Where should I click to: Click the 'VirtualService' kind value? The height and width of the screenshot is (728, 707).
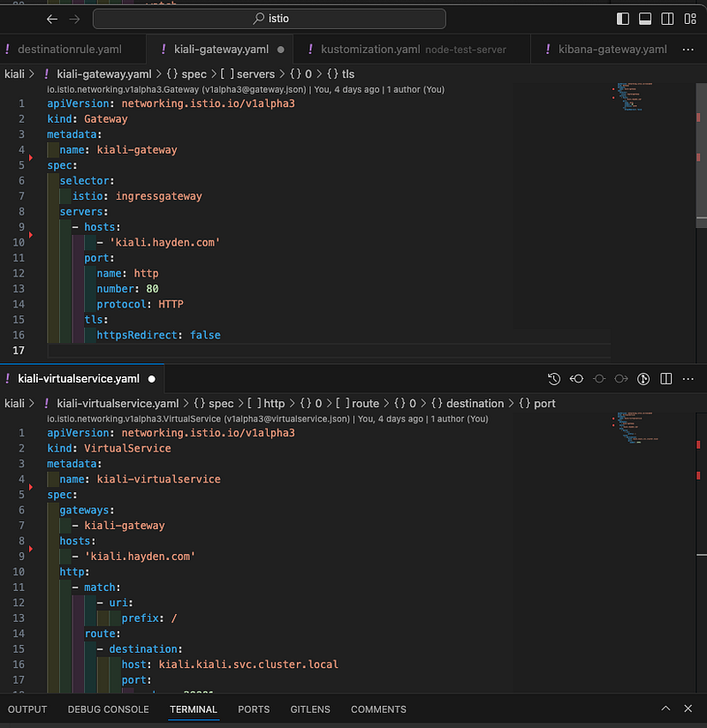coord(128,449)
